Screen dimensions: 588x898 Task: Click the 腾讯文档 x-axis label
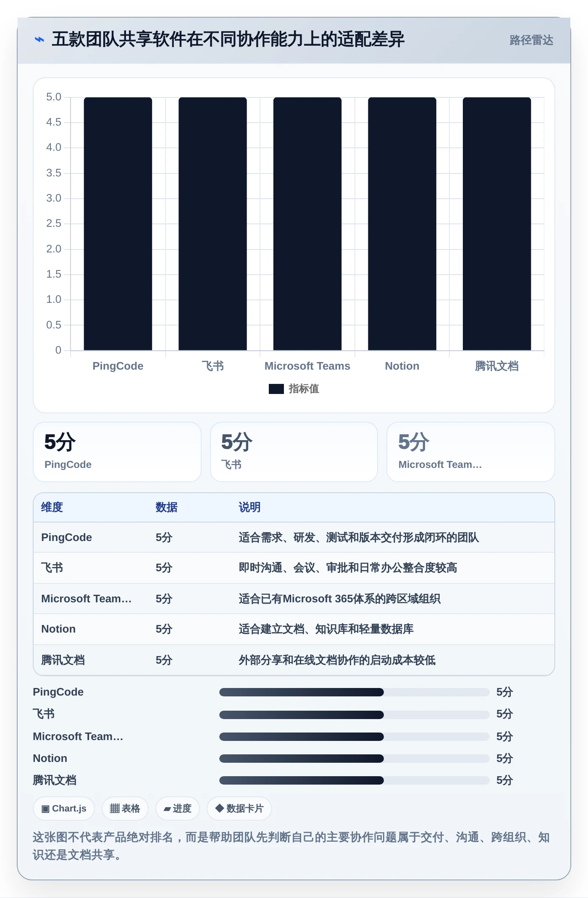coord(497,366)
